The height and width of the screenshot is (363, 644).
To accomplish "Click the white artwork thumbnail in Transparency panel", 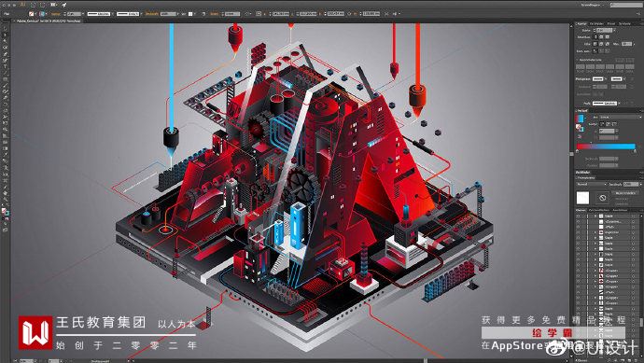I will click(x=582, y=198).
